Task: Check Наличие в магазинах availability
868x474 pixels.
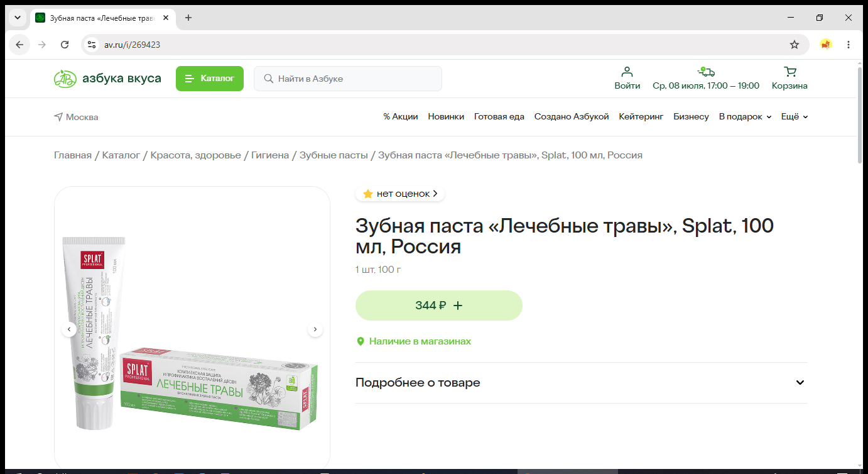Action: tap(414, 341)
